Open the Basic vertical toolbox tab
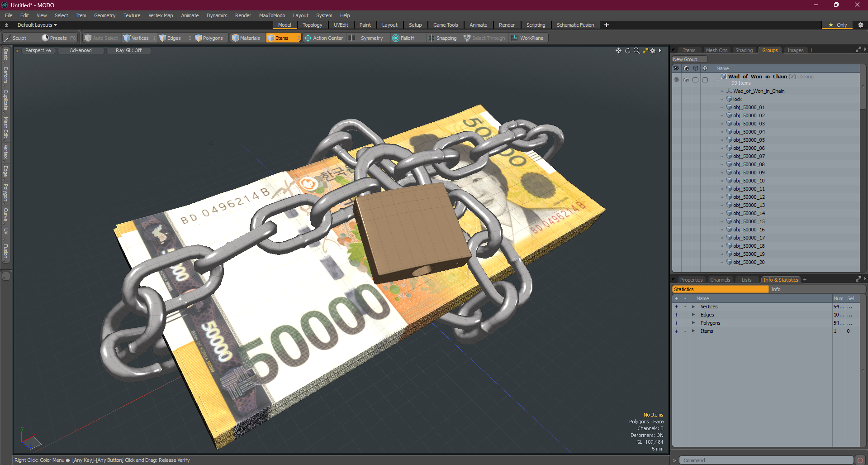The width and height of the screenshot is (868, 465). click(x=5, y=55)
